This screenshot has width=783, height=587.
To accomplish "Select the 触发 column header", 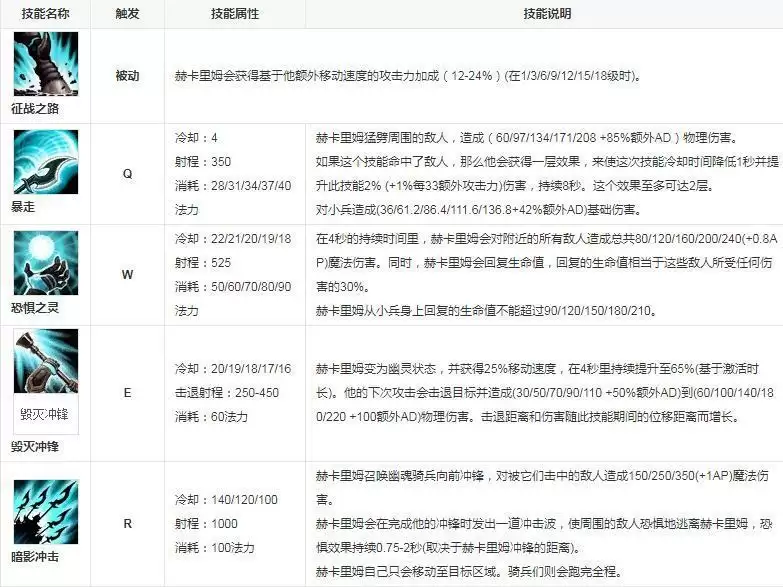I will coord(127,13).
